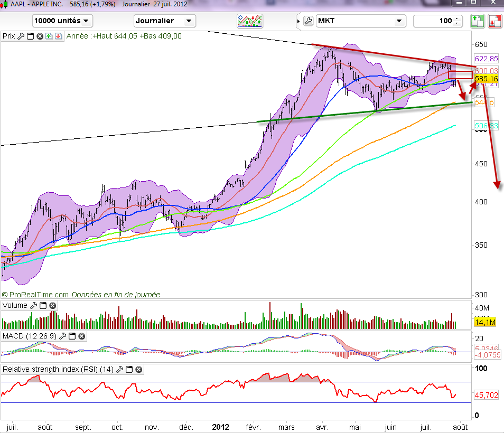
Task: Maximize the MACD panel window icon
Action: 72,336
